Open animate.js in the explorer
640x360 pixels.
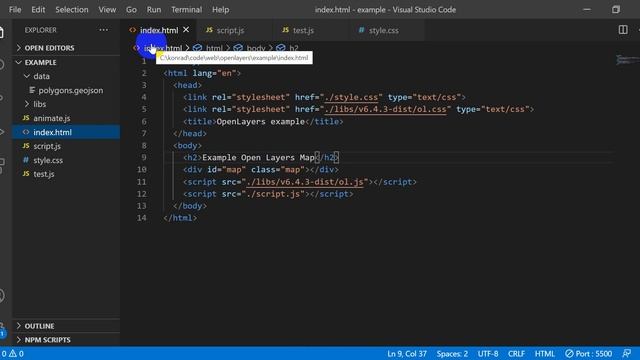point(66,118)
